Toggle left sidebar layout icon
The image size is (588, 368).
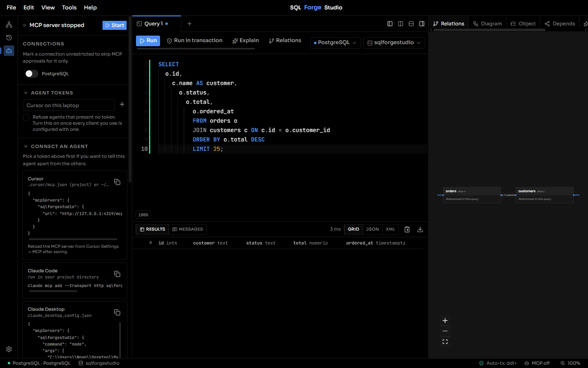coord(390,24)
